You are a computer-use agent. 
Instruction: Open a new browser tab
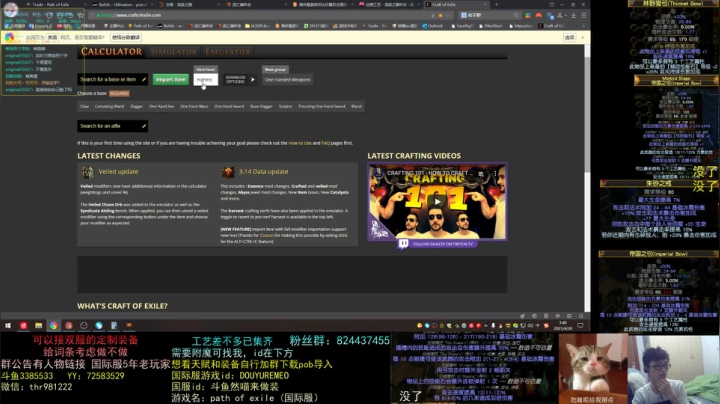(496, 5)
